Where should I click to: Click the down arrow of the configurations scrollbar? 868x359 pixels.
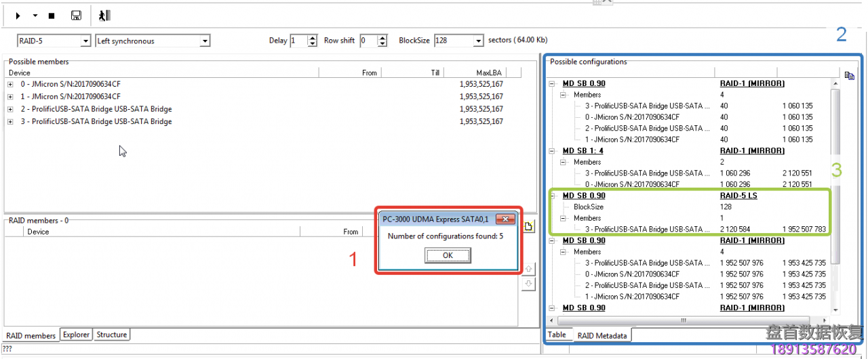point(835,310)
